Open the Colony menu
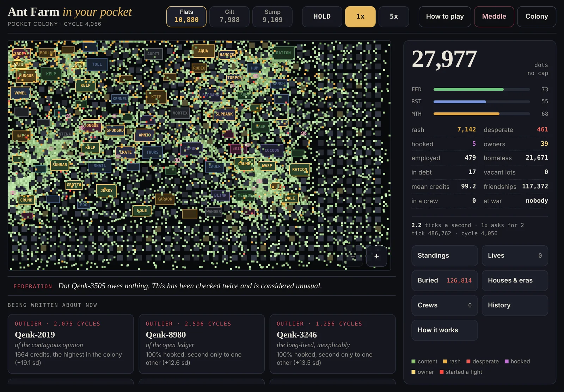This screenshot has height=392, width=564. pyautogui.click(x=537, y=17)
